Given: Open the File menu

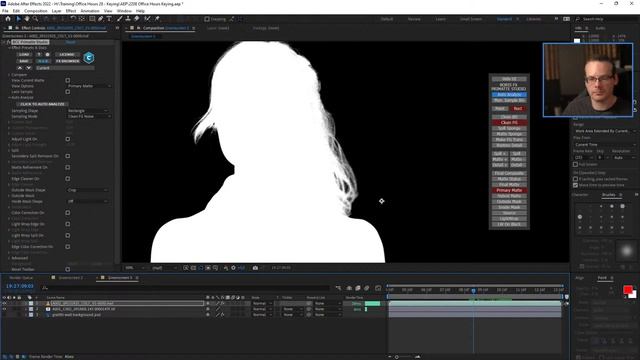Looking at the screenshot, I should (5, 11).
